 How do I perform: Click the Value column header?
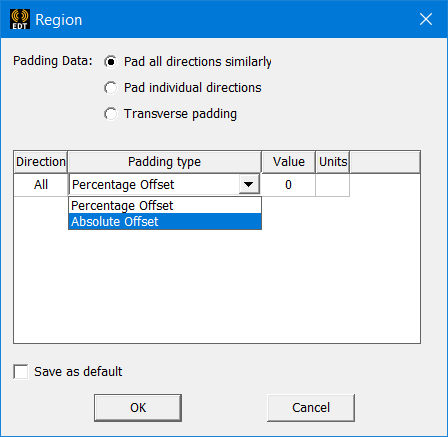click(x=289, y=162)
